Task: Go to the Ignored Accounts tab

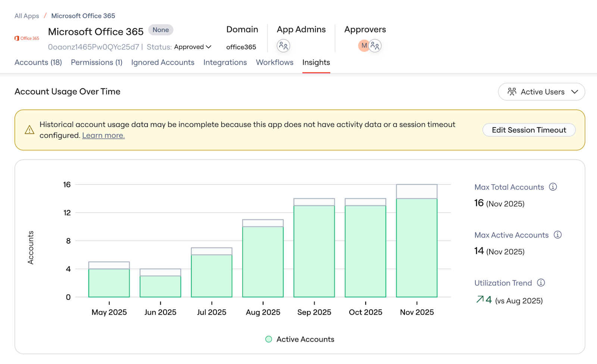Action: [x=163, y=62]
